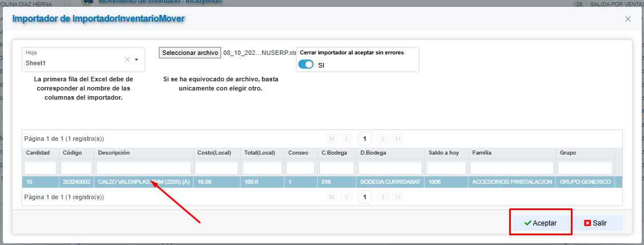Click next page arrow in top pager
Viewport: 644px width, 245px height.
pos(383,139)
